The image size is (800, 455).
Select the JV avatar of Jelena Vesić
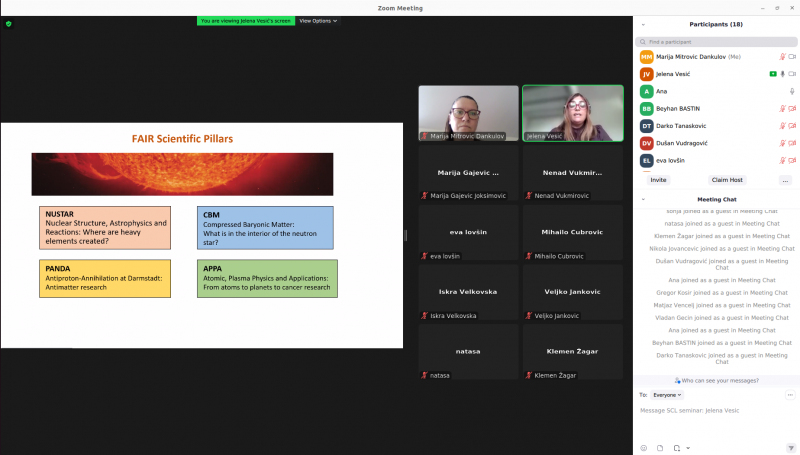tap(646, 74)
